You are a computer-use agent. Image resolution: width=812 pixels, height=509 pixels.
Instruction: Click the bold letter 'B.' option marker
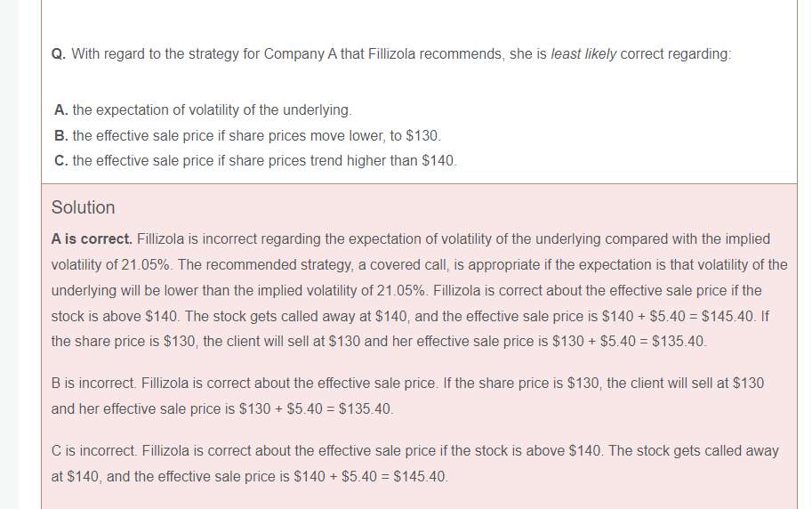click(61, 136)
